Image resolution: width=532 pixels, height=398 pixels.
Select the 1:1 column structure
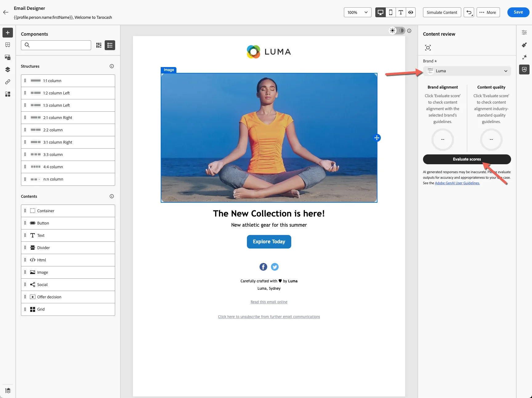(68, 81)
